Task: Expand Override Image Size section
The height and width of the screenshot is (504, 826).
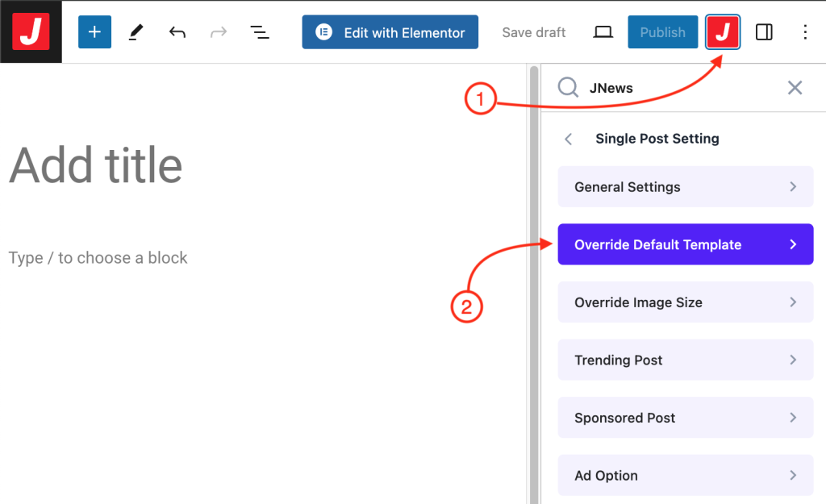Action: coord(685,302)
